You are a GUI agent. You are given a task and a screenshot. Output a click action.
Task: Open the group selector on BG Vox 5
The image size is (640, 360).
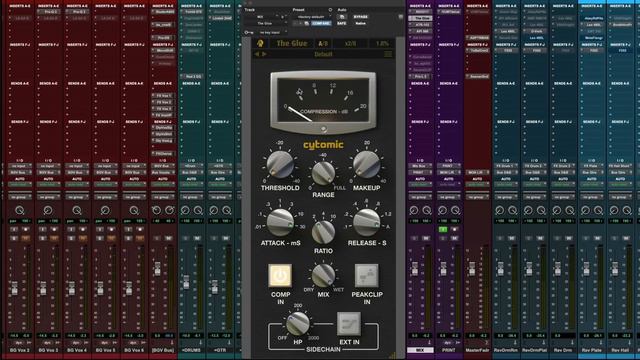point(105,197)
